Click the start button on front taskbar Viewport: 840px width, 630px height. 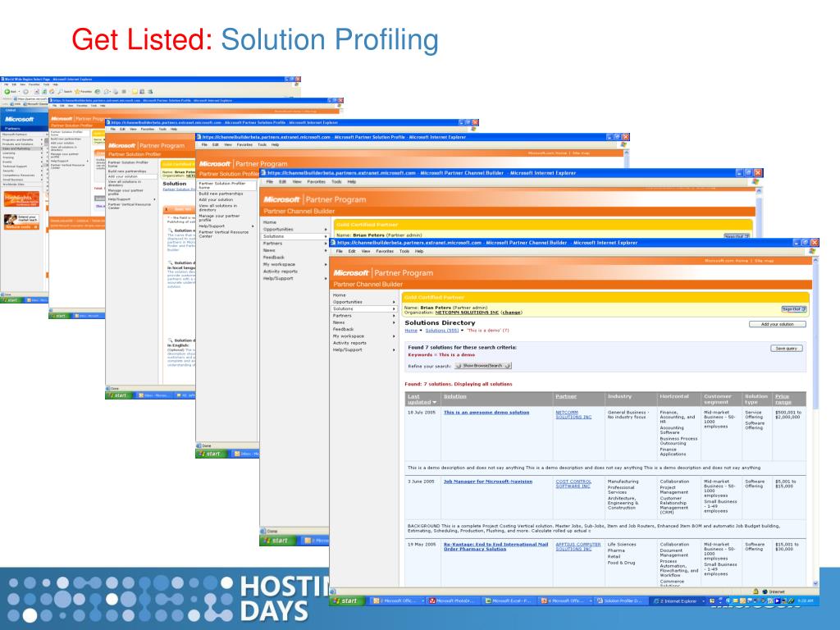pos(345,601)
